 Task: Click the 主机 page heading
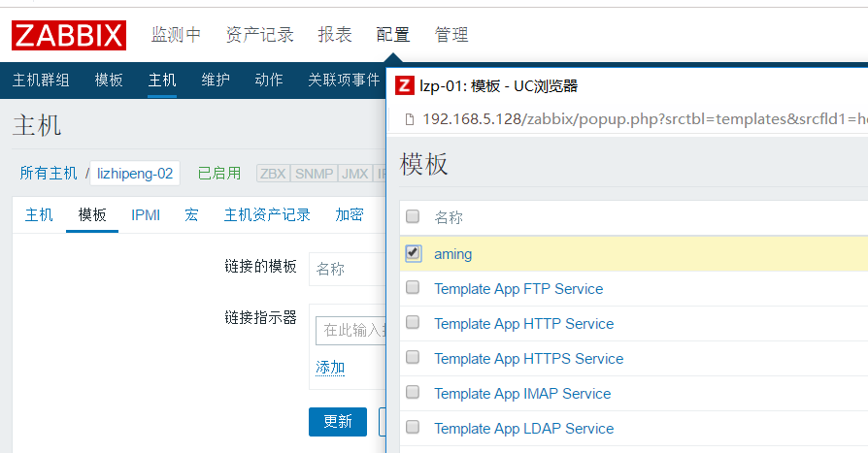click(x=37, y=125)
